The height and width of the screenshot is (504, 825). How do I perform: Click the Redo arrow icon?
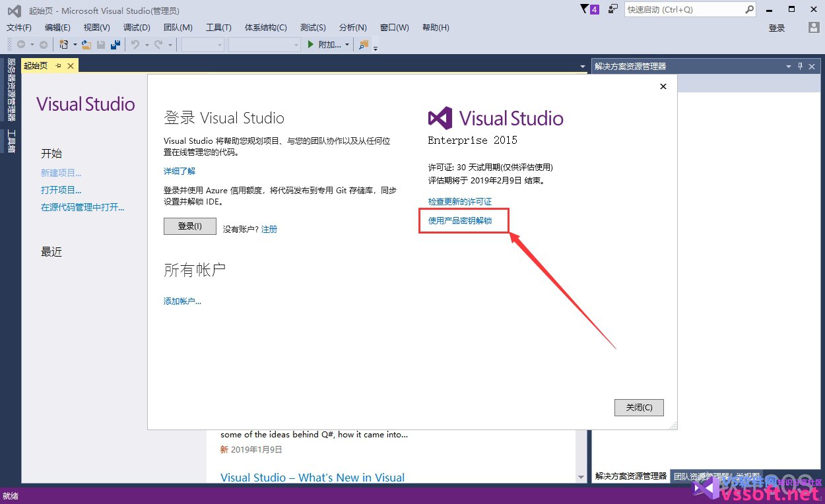click(158, 45)
